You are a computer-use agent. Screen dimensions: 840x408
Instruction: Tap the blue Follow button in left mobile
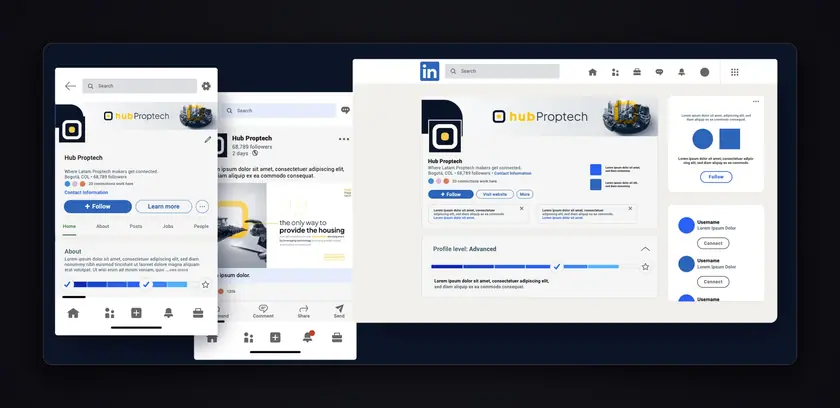tap(98, 207)
